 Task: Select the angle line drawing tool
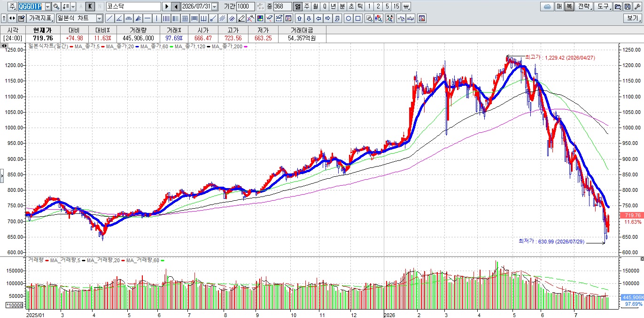point(119,18)
